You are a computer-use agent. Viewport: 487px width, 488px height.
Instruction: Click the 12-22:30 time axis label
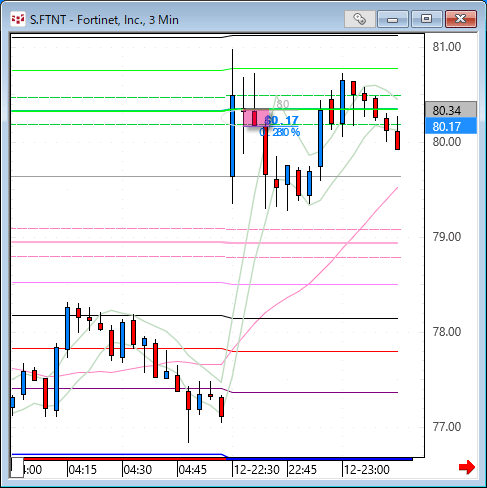(256, 470)
